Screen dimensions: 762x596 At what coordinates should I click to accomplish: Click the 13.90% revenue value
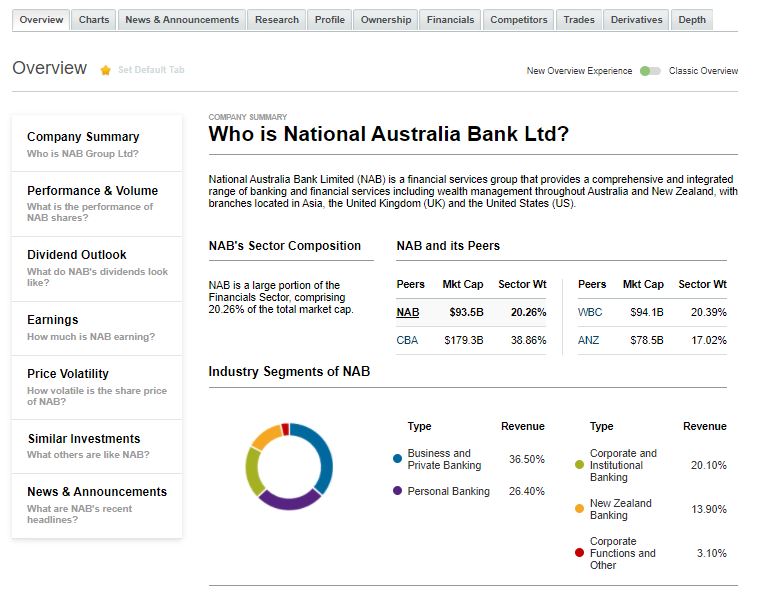click(709, 509)
